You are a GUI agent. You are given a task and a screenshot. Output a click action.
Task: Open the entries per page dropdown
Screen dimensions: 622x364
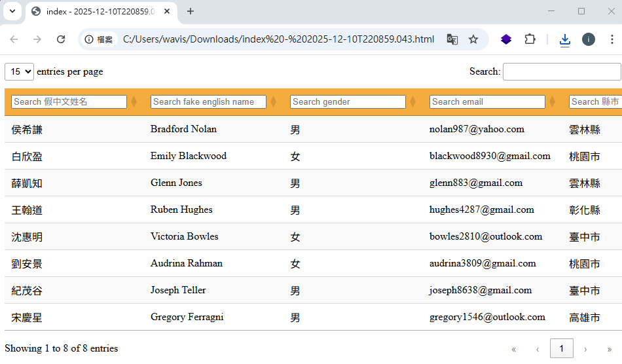coord(19,71)
